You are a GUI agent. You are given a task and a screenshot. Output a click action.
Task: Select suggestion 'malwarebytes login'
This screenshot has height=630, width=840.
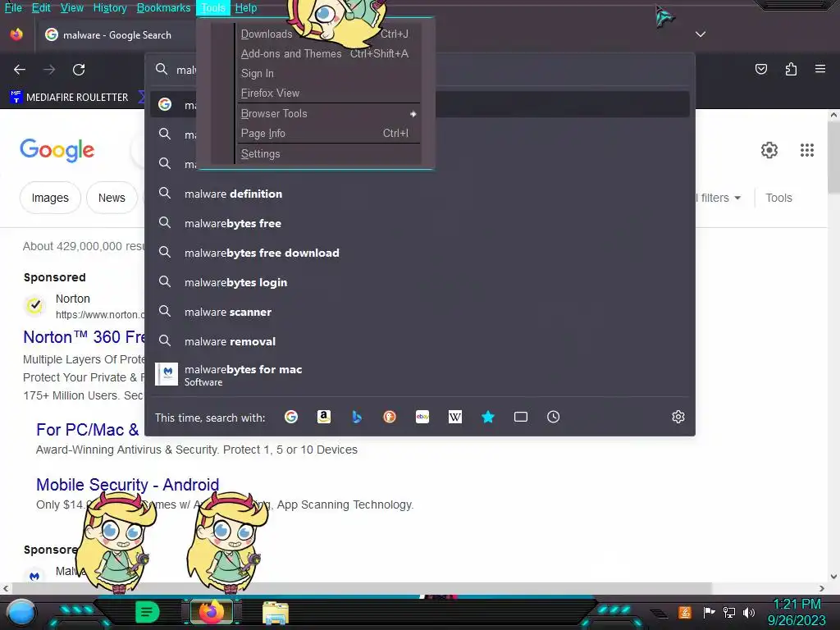419,282
